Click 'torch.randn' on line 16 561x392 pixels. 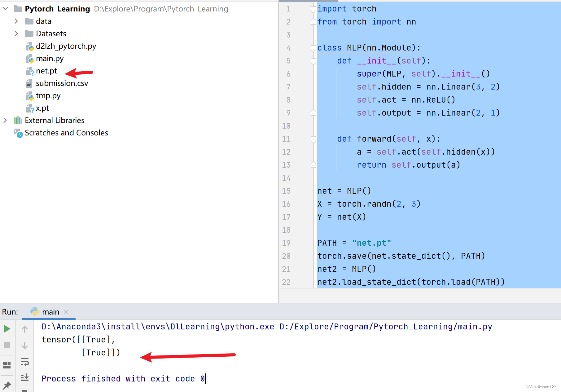pos(364,204)
